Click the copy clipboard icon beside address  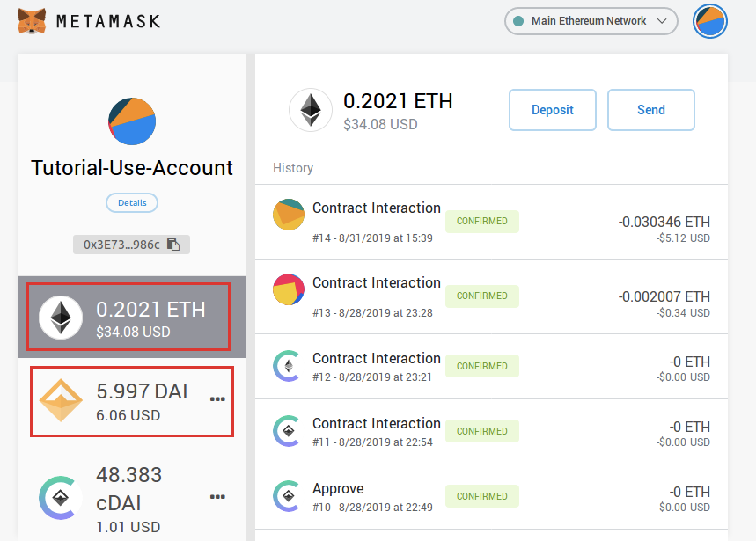[x=173, y=245]
